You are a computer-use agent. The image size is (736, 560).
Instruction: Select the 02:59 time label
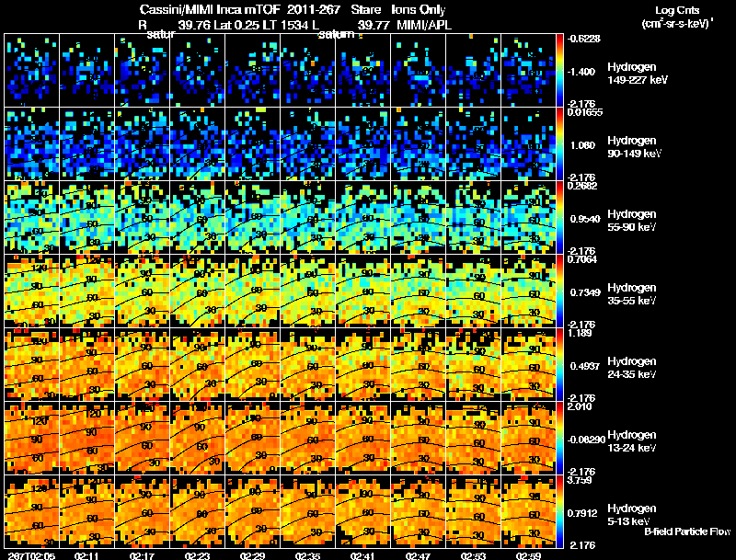(529, 554)
